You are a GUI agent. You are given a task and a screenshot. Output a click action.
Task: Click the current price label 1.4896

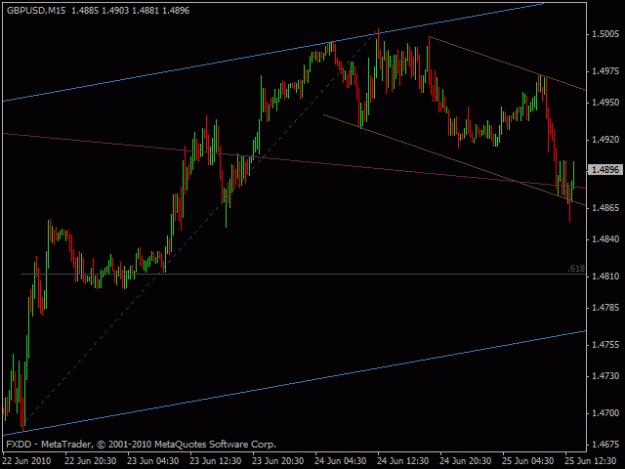605,170
